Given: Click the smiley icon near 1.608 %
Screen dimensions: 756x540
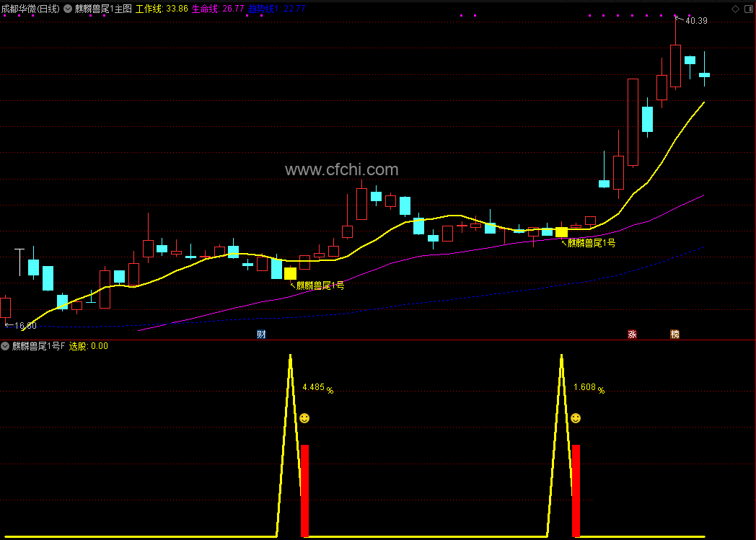Looking at the screenshot, I should 576,418.
